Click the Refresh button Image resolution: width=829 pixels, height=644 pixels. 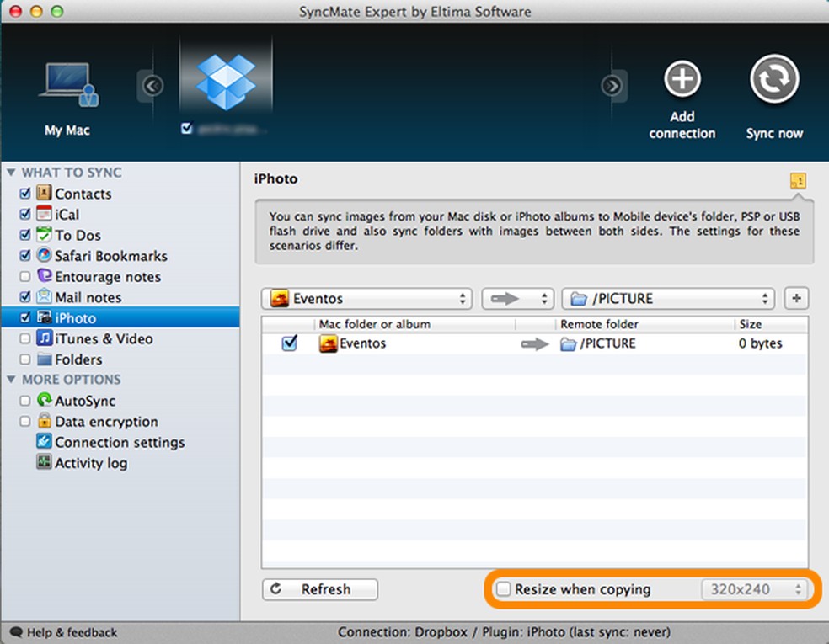[320, 589]
